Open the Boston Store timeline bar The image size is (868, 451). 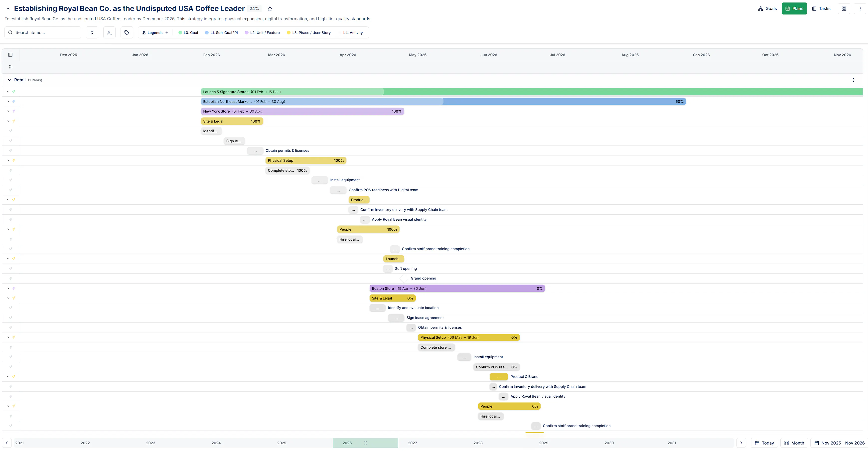(x=457, y=289)
